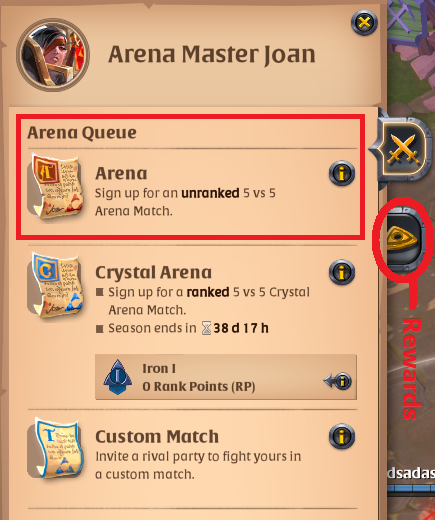Switch to the crossed swords queue tab
The height and width of the screenshot is (520, 435).
pos(402,149)
